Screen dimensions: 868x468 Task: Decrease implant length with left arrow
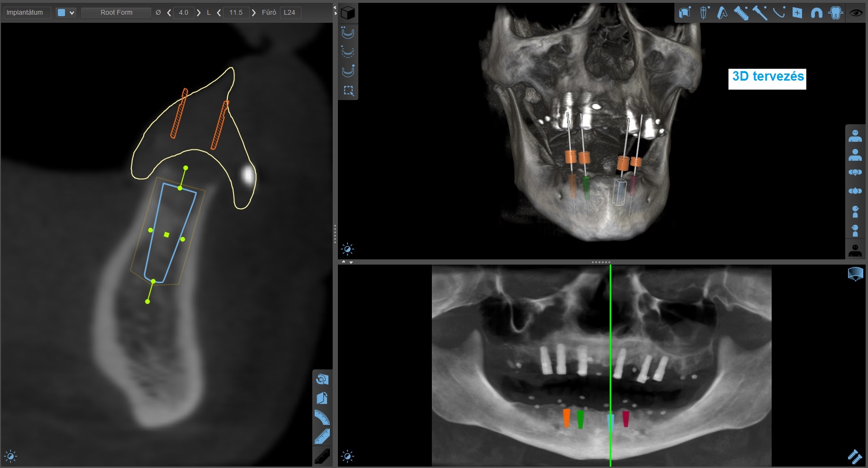219,13
